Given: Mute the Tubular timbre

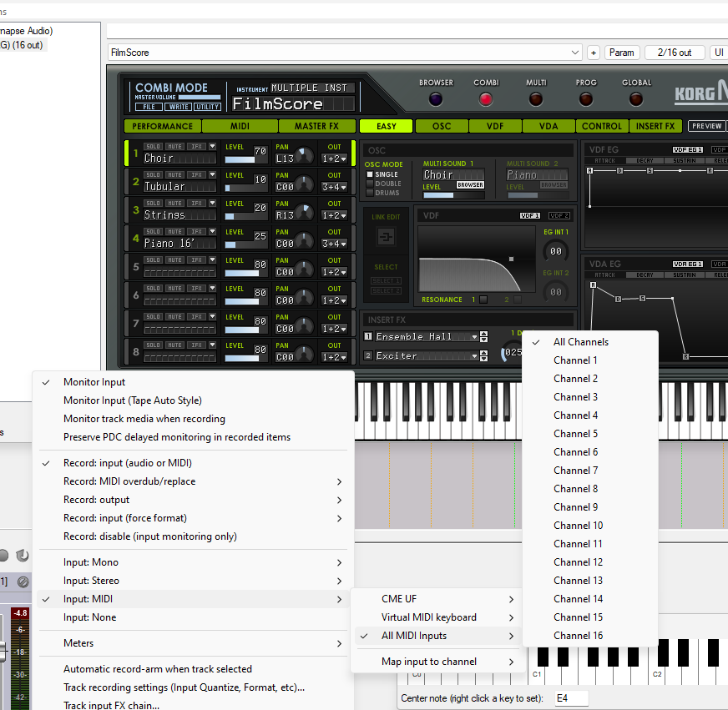Looking at the screenshot, I should tap(174, 175).
